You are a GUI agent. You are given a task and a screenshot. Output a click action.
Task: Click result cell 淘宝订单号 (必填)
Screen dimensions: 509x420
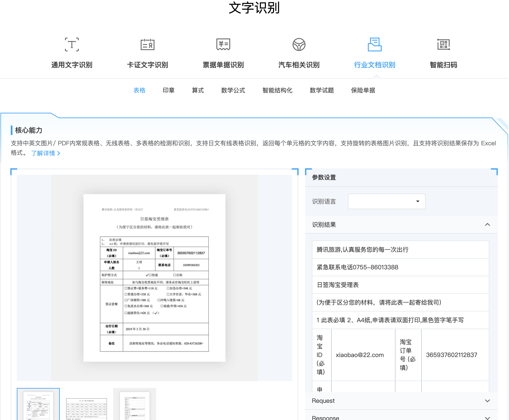click(408, 355)
